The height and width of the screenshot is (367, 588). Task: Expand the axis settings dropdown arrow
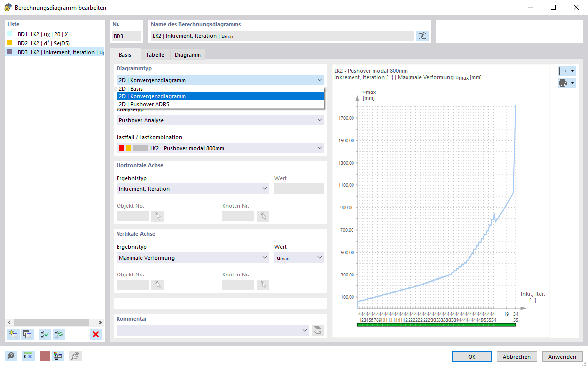pyautogui.click(x=572, y=71)
